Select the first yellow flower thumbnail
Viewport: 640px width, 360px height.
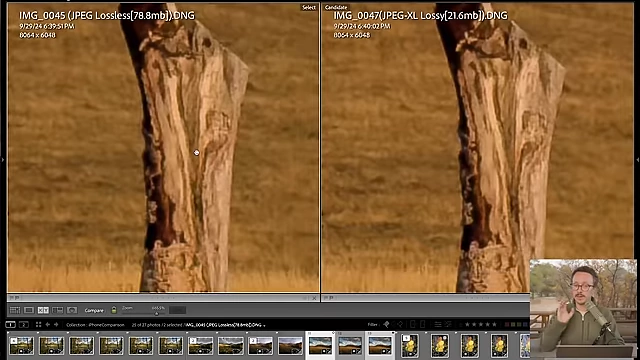pyautogui.click(x=410, y=345)
